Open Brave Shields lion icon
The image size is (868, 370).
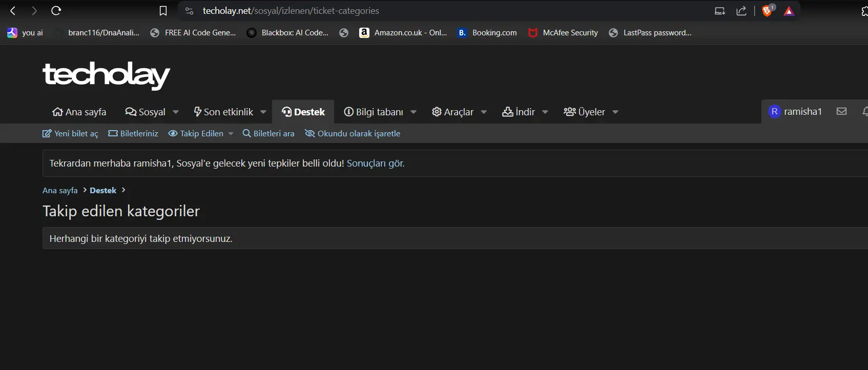point(768,11)
